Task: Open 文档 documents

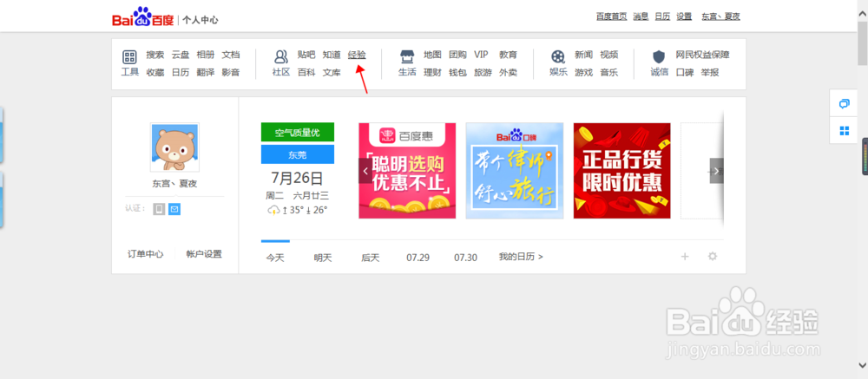Action: click(231, 55)
